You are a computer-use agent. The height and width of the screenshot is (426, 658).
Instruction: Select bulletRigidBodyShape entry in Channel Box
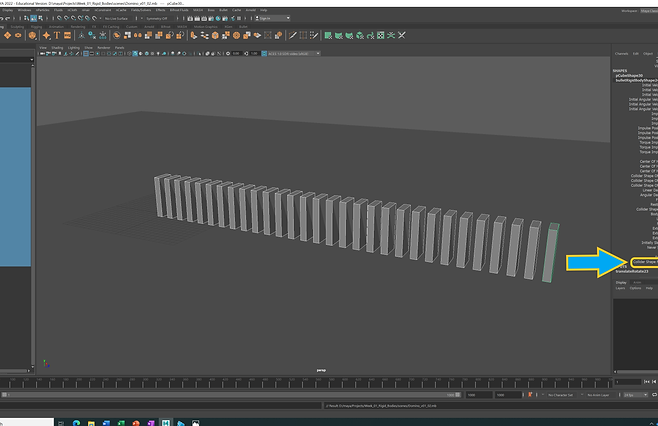[636, 81]
